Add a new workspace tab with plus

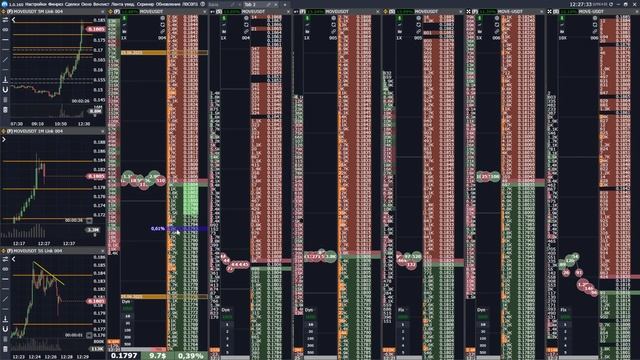pyautogui.click(x=285, y=4)
